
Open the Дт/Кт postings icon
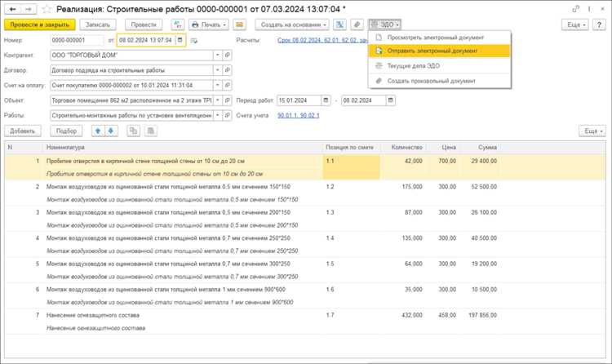[178, 24]
